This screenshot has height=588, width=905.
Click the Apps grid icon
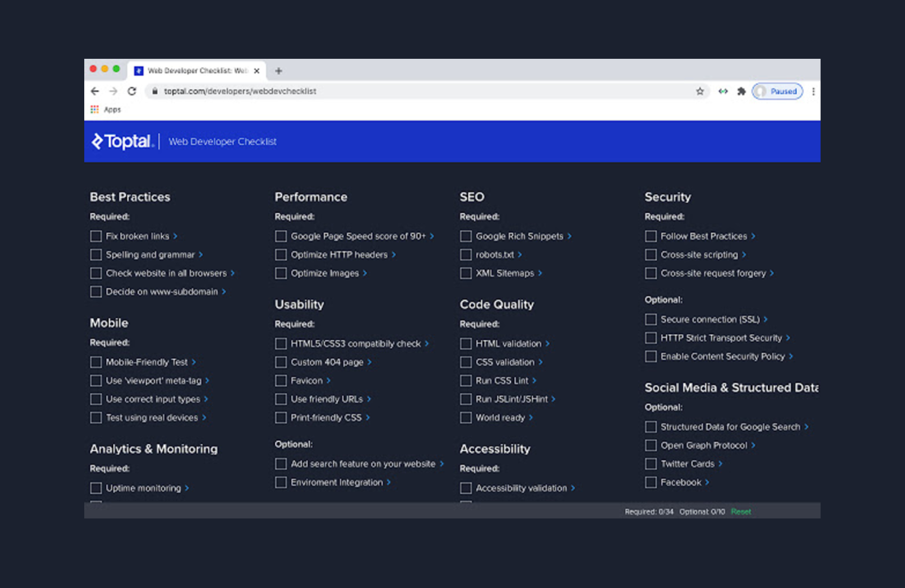[94, 110]
